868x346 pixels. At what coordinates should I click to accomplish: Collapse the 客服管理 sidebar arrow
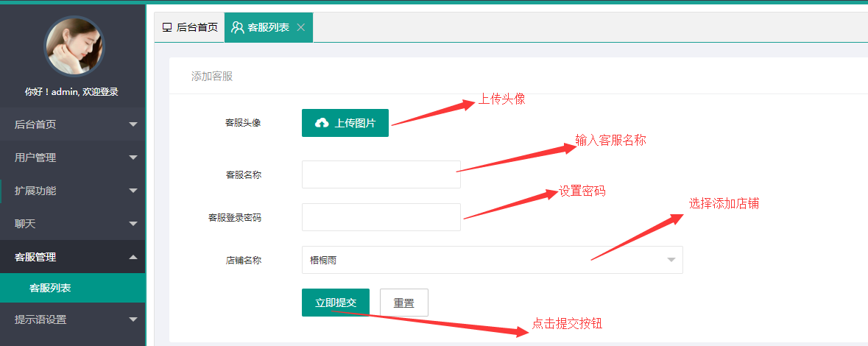click(x=133, y=257)
